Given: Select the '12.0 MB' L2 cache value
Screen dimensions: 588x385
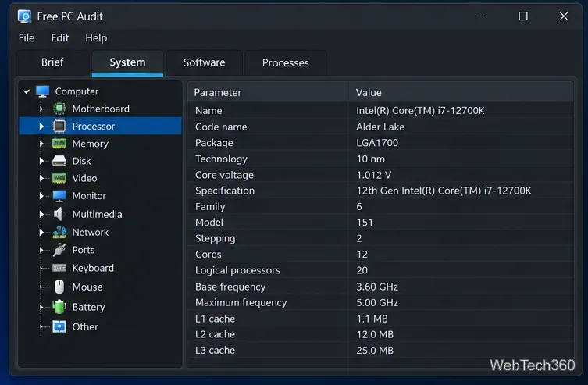Looking at the screenshot, I should (x=375, y=334).
